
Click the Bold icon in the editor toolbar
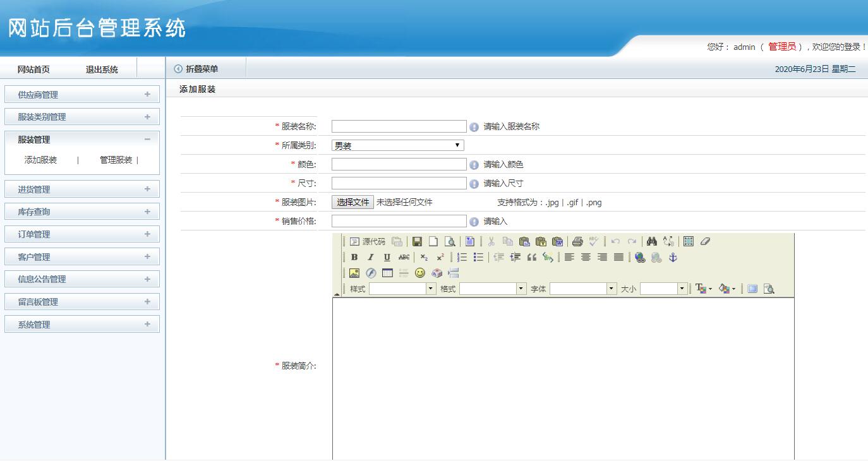[x=354, y=258]
